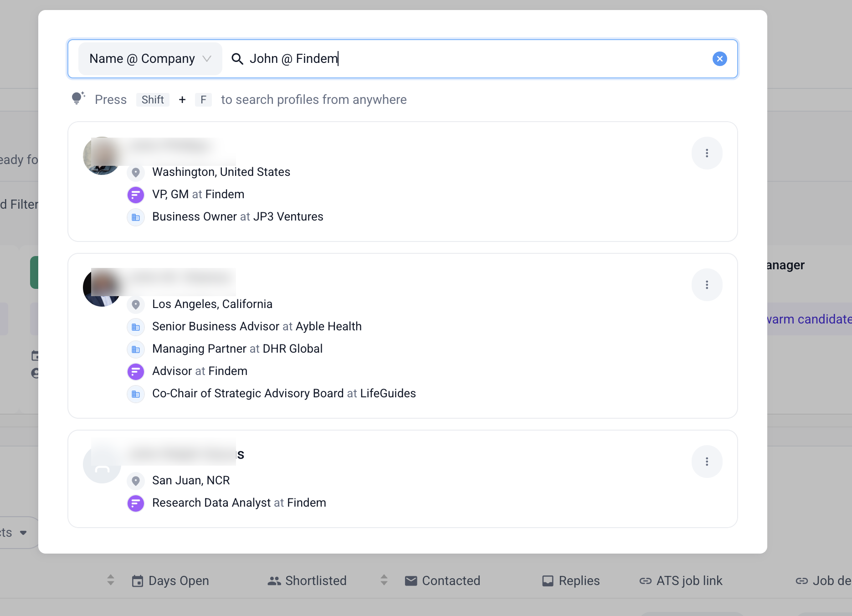Click the building icon beside Managing Partner at DHR Global
Image resolution: width=852 pixels, height=616 pixels.
135,349
